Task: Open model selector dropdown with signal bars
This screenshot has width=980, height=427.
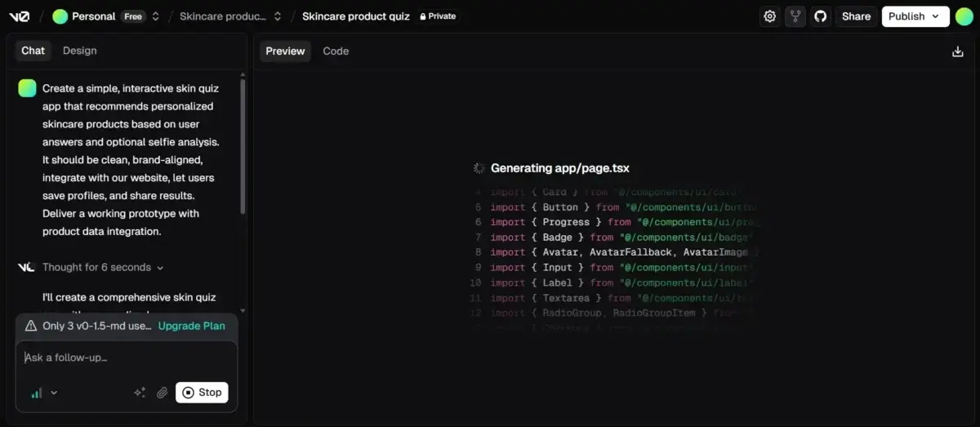Action: pyautogui.click(x=44, y=393)
